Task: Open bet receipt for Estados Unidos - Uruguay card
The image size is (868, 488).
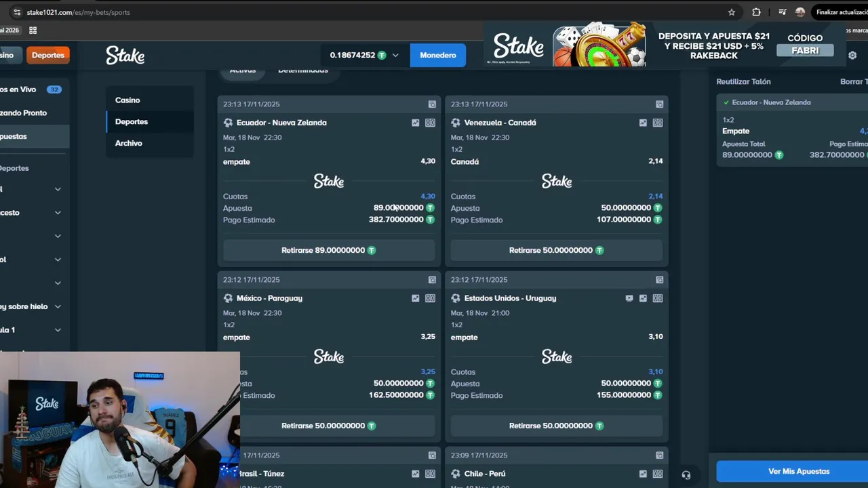Action: point(659,280)
